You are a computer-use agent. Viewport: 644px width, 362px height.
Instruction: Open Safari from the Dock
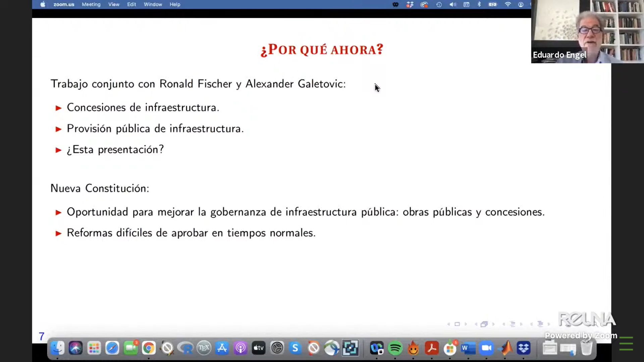click(x=112, y=348)
